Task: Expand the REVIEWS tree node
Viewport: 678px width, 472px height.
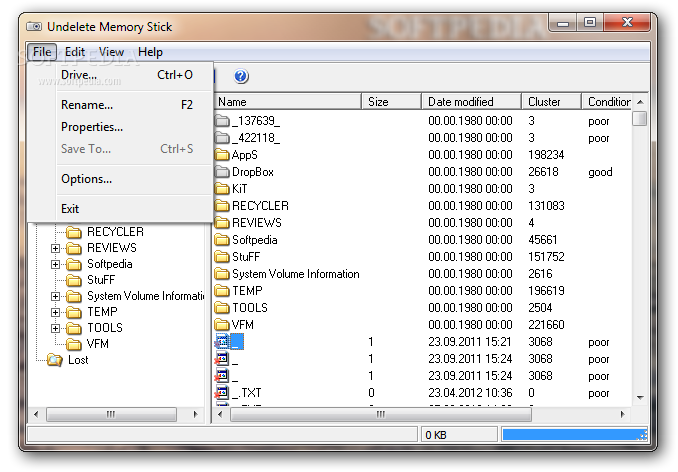Action: coord(55,249)
